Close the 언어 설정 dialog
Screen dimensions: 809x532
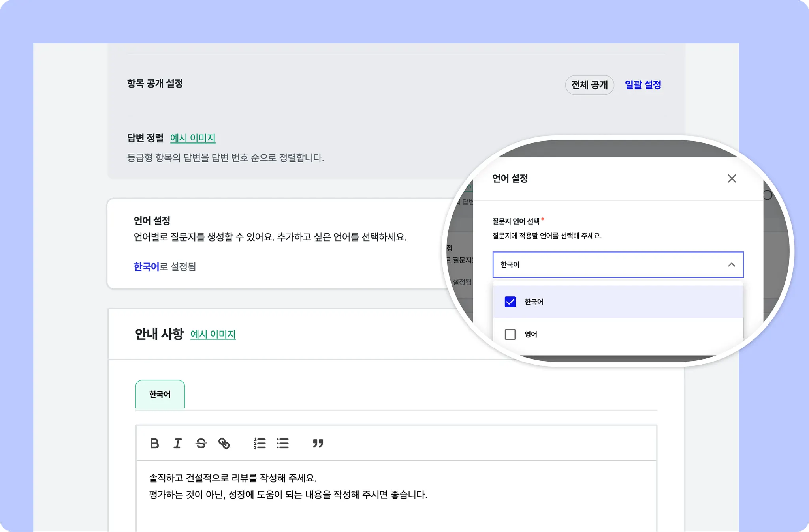pos(732,178)
